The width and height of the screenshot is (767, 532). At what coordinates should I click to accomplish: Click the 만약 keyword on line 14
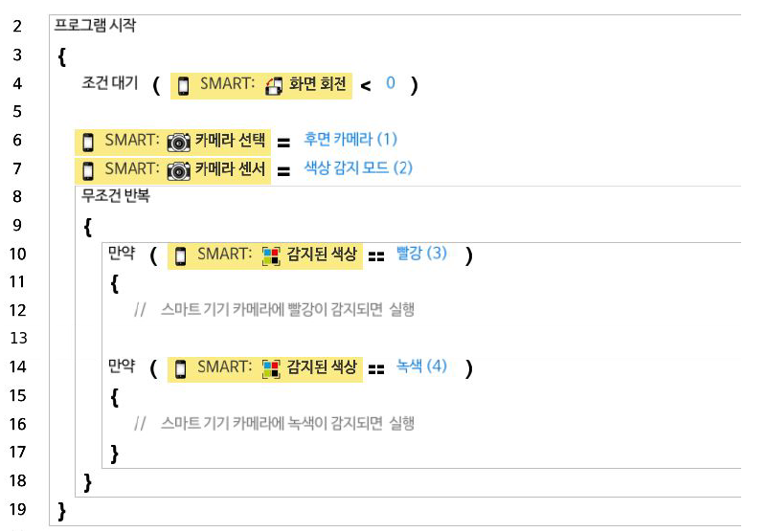tap(122, 366)
